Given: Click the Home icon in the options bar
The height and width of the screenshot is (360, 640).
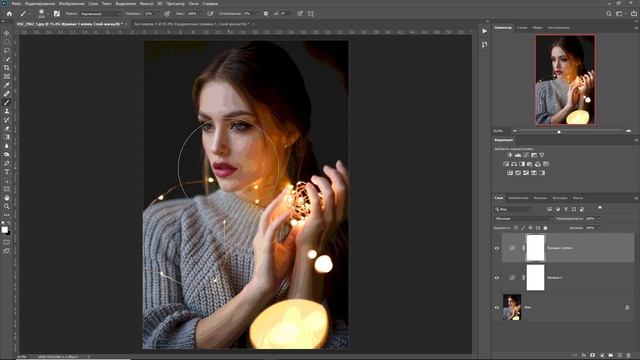Looking at the screenshot, I should click(x=9, y=13).
